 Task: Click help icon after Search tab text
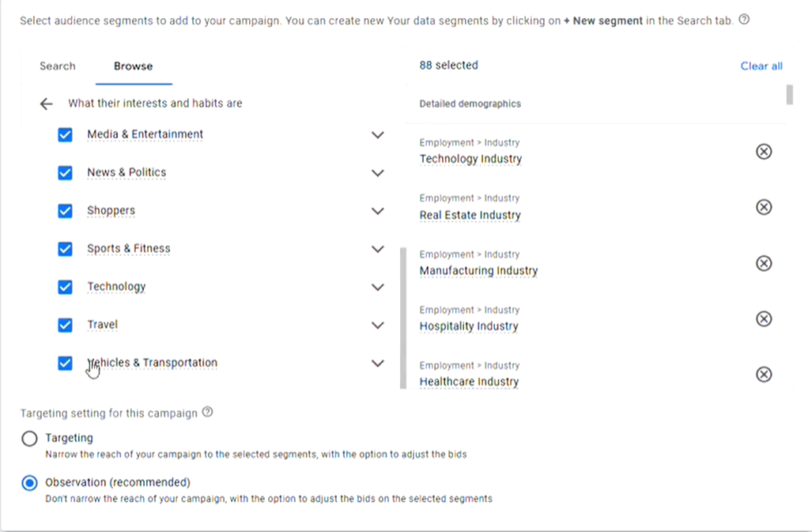click(x=744, y=20)
